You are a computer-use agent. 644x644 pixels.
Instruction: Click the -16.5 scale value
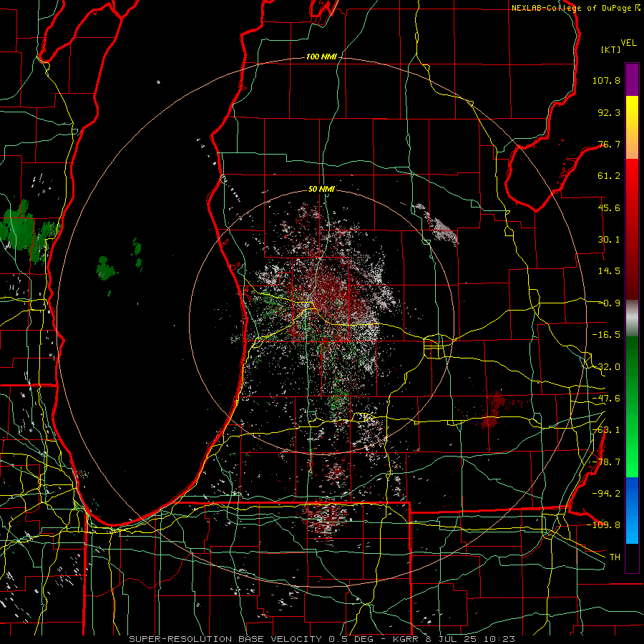[606, 335]
